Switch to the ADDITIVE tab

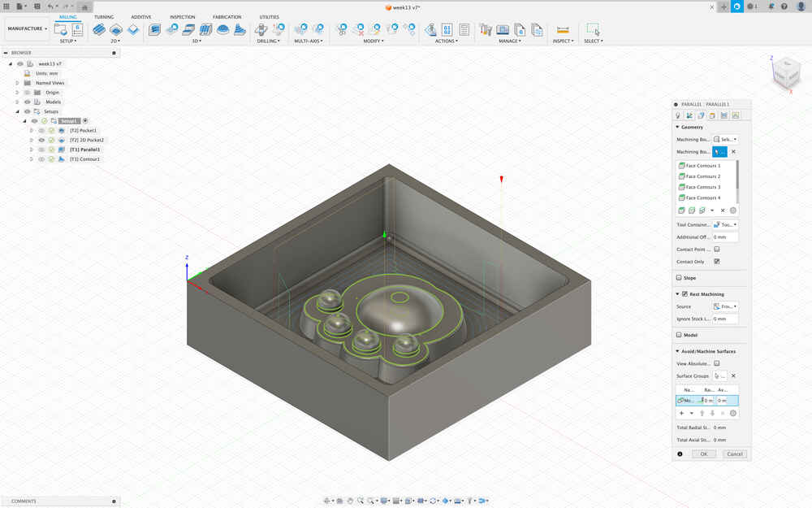[140, 17]
